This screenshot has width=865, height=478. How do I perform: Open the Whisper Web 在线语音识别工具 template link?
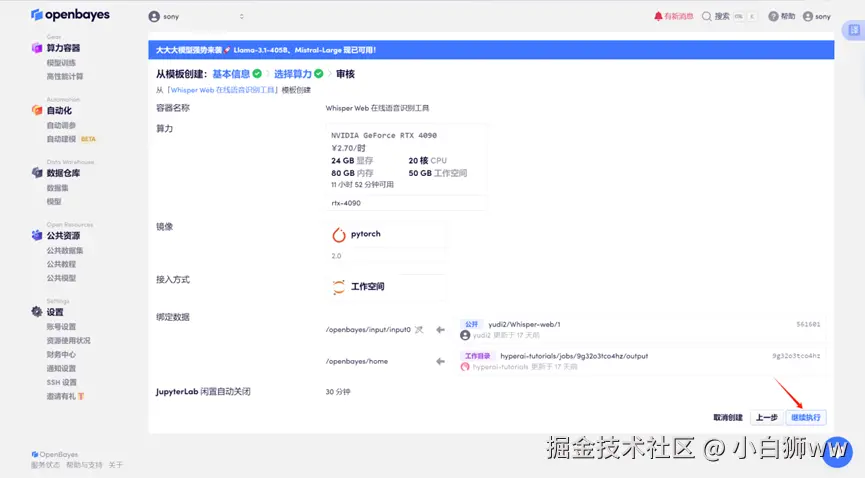coord(222,90)
